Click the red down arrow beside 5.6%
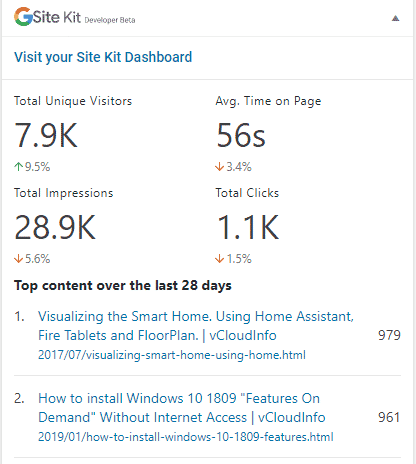416x464 pixels. point(19,258)
